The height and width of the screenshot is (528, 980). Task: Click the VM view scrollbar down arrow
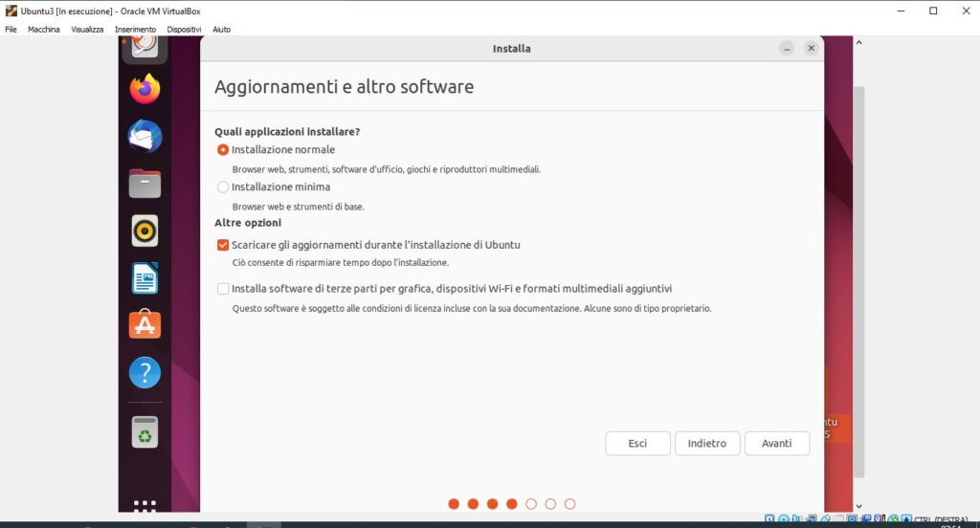pyautogui.click(x=858, y=506)
